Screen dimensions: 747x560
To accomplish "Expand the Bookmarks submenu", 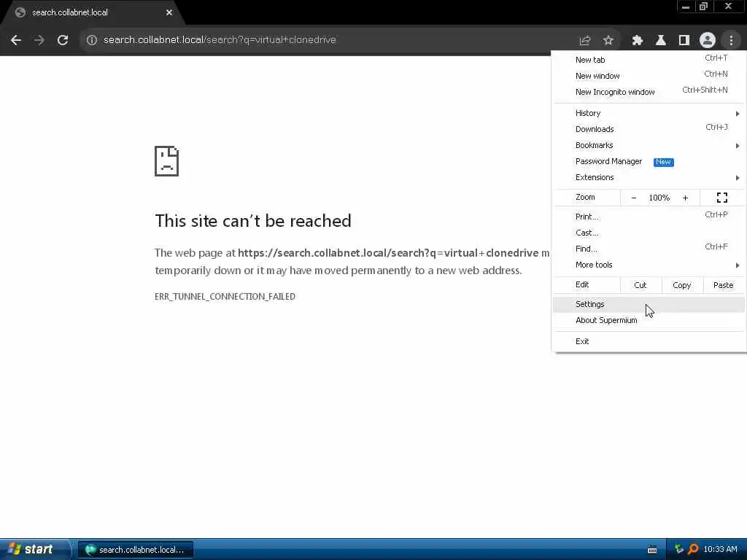I will 649,145.
